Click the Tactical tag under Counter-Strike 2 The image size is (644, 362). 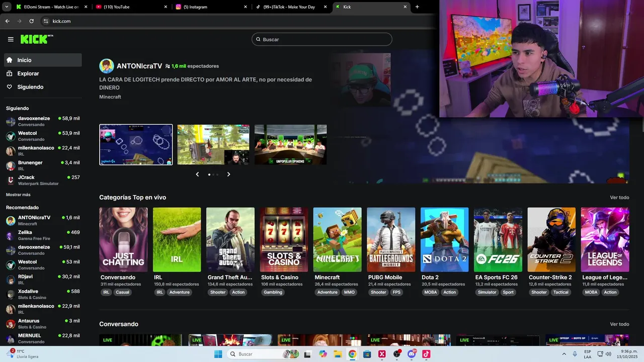[x=560, y=292]
